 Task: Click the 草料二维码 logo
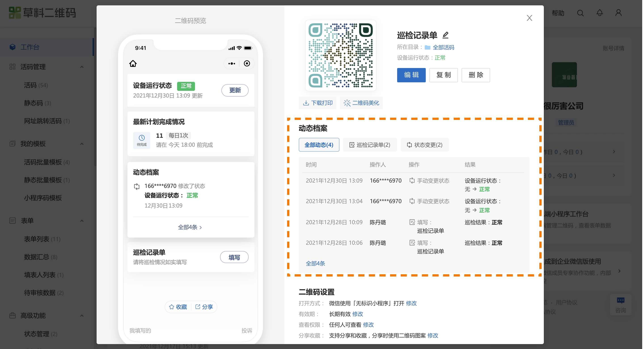tap(42, 13)
